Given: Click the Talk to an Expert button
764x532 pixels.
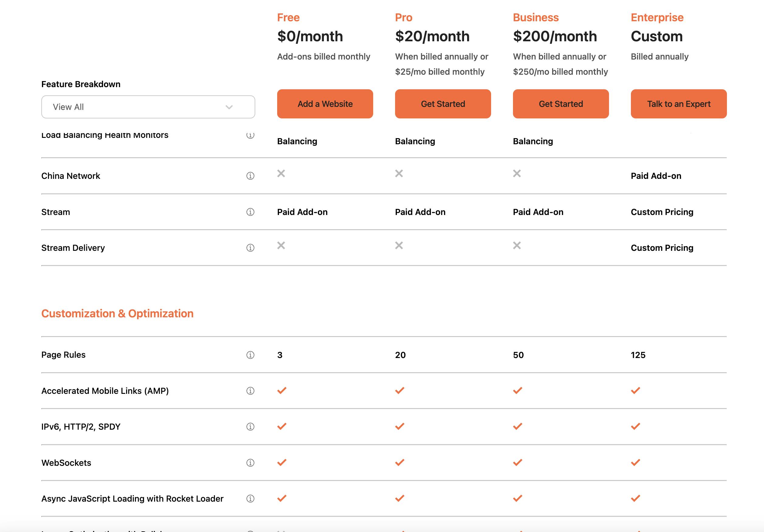Looking at the screenshot, I should click(x=679, y=104).
